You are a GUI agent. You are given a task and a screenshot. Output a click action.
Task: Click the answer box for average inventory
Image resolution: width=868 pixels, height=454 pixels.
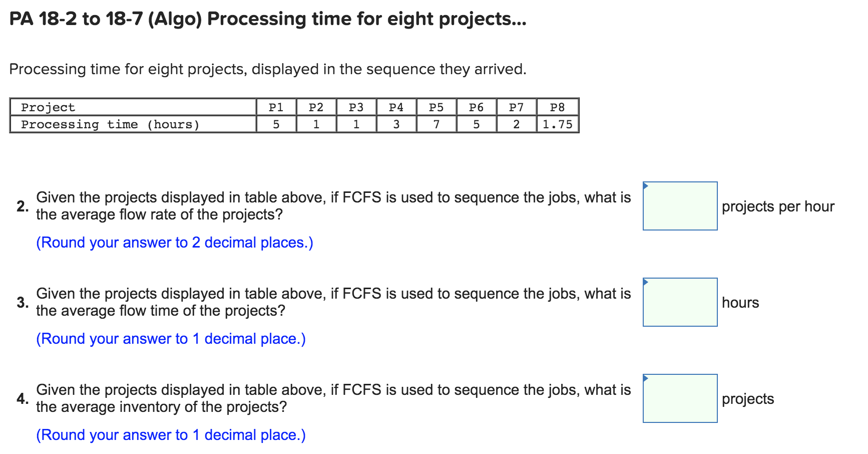pos(680,398)
